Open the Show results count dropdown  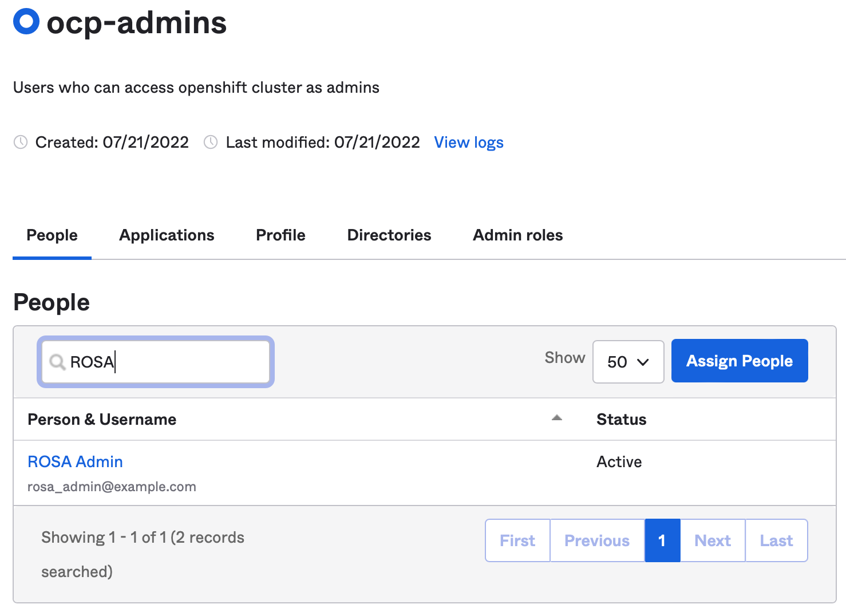[628, 362]
